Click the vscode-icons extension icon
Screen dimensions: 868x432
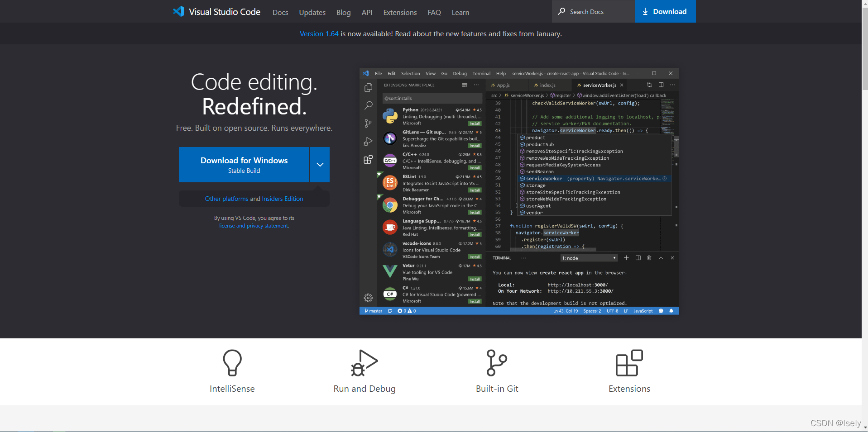pyautogui.click(x=390, y=249)
